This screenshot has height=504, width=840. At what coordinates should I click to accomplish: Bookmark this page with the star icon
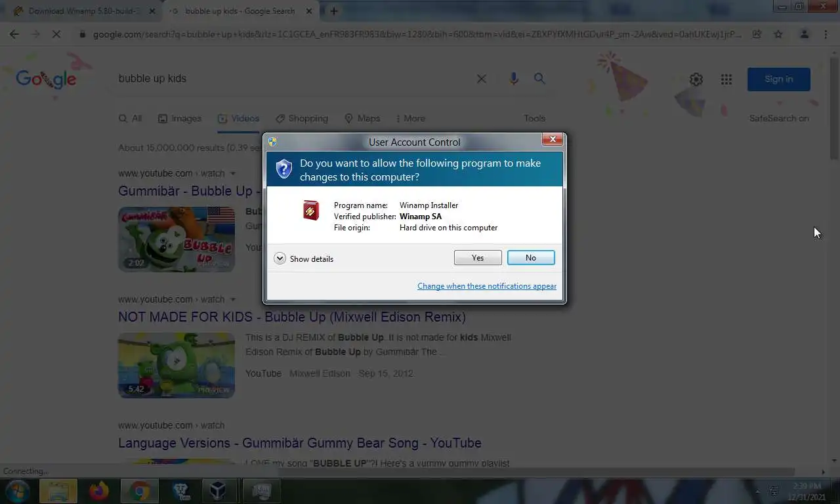778,34
